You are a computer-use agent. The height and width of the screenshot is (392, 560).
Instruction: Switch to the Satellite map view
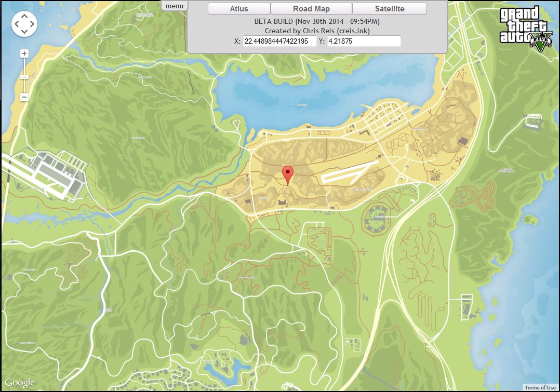[x=390, y=9]
